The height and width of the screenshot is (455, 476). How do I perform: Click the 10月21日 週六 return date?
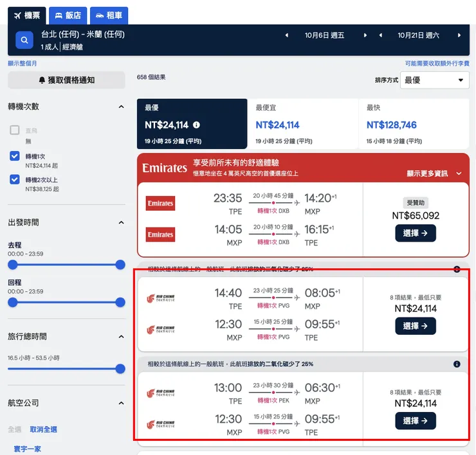click(x=418, y=35)
